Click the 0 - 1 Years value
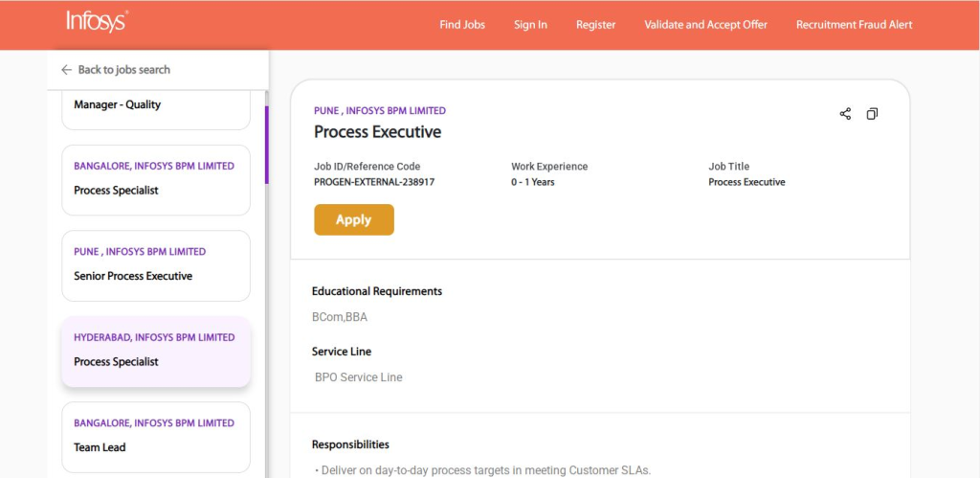Screen dimensions: 980x478 [532, 182]
